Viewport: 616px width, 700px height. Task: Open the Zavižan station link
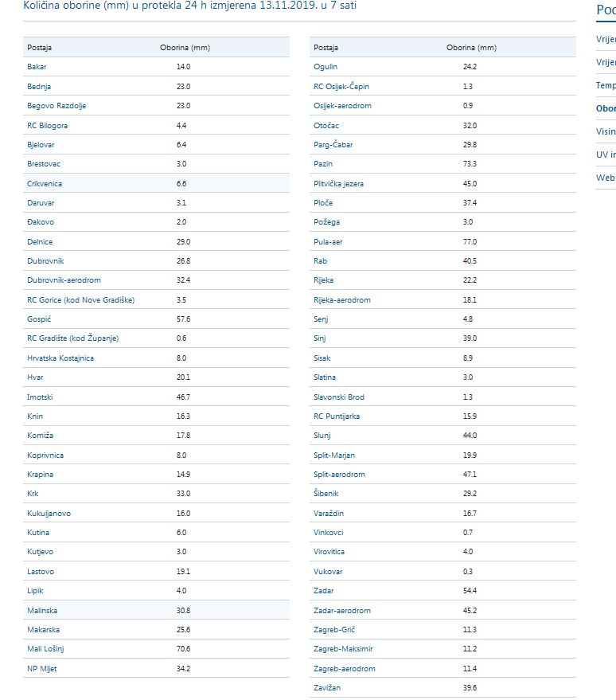[x=327, y=688]
